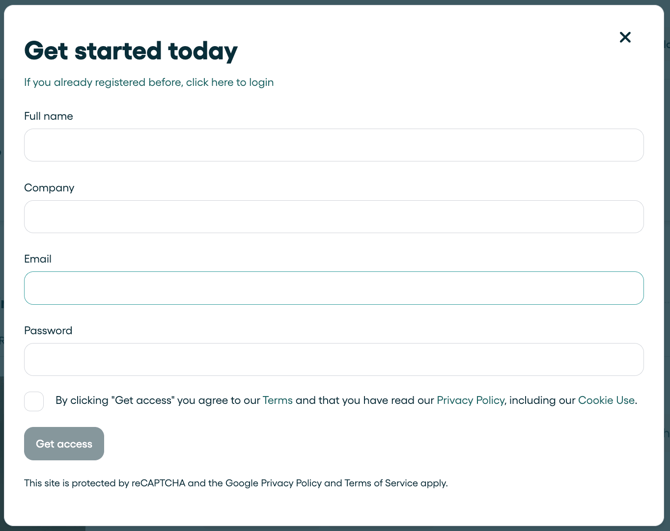Open the green Privacy Policy link
This screenshot has width=670, height=531.
tap(470, 400)
